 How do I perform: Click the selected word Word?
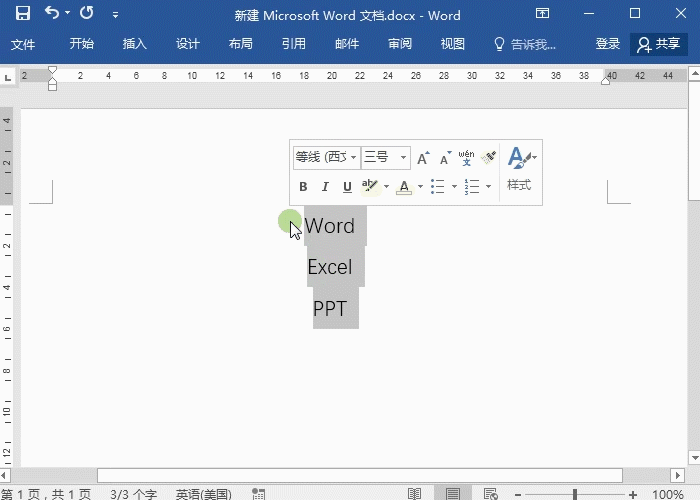pyautogui.click(x=330, y=226)
